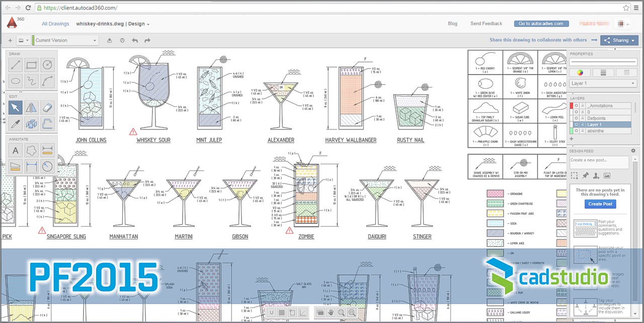Choose the area measure tool
This screenshot has width=644, height=323.
pyautogui.click(x=16, y=166)
